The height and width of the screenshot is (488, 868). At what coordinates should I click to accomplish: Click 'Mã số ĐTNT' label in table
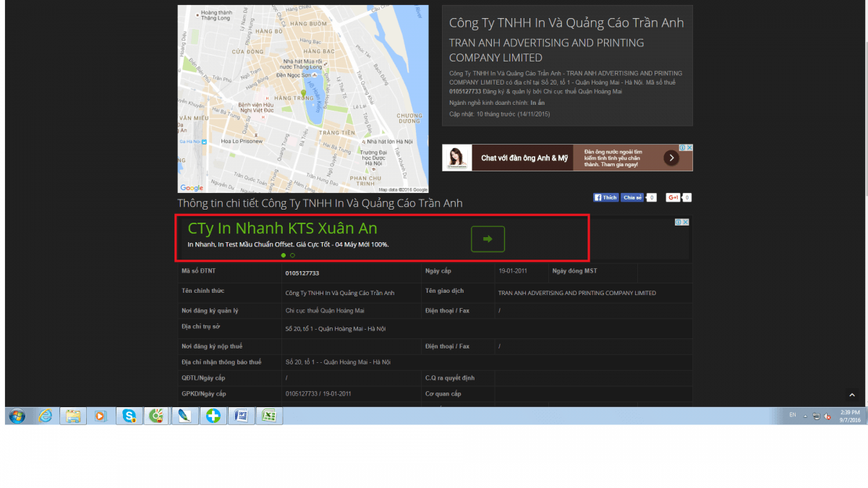coord(198,271)
